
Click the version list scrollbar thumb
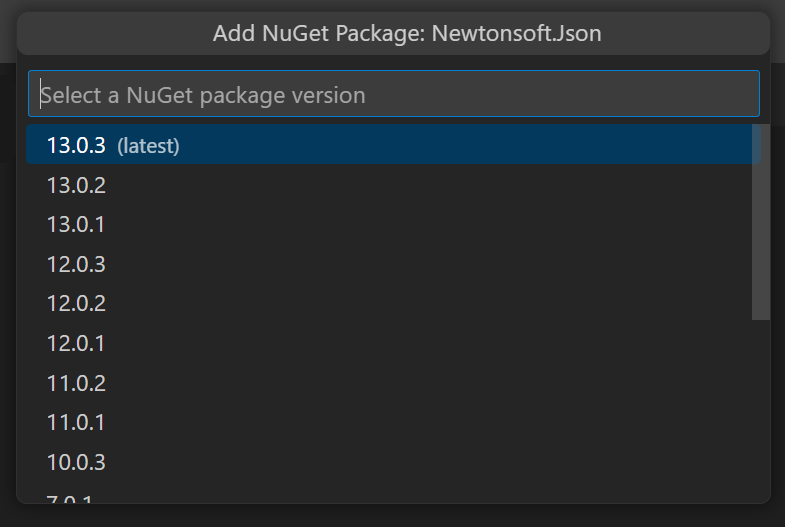[x=761, y=222]
